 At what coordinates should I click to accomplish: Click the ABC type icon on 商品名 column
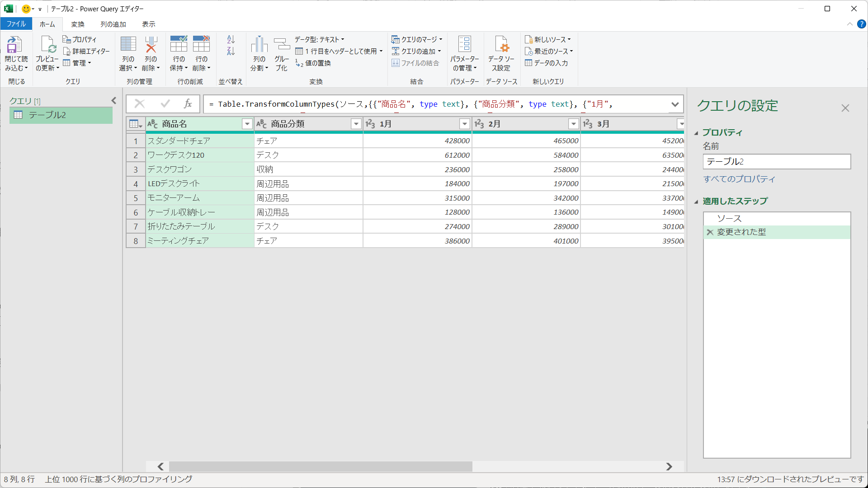[152, 124]
